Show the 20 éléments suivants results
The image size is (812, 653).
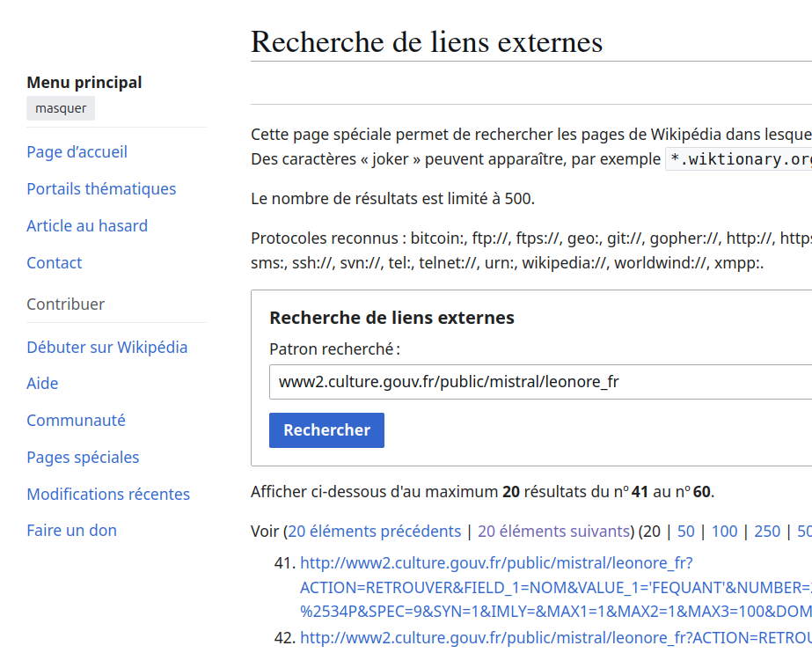tap(554, 531)
